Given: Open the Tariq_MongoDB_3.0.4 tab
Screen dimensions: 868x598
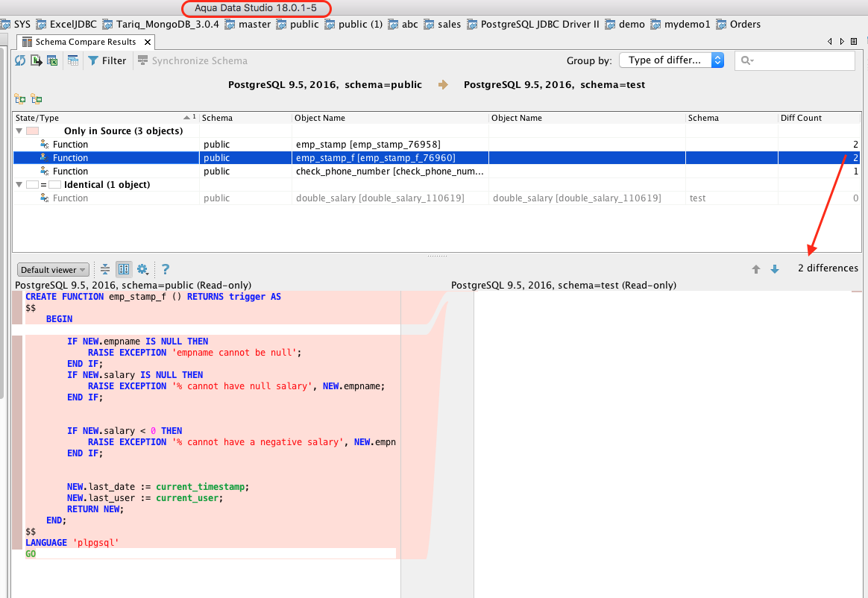Looking at the screenshot, I should coord(160,25).
